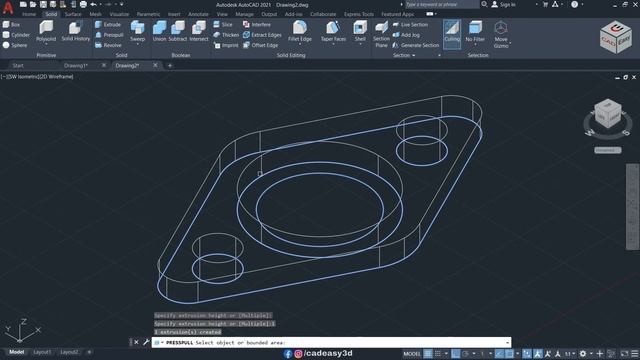This screenshot has width=640, height=360.
Task: Click the Undo arrow in quick access toolbar
Action: [93, 4]
